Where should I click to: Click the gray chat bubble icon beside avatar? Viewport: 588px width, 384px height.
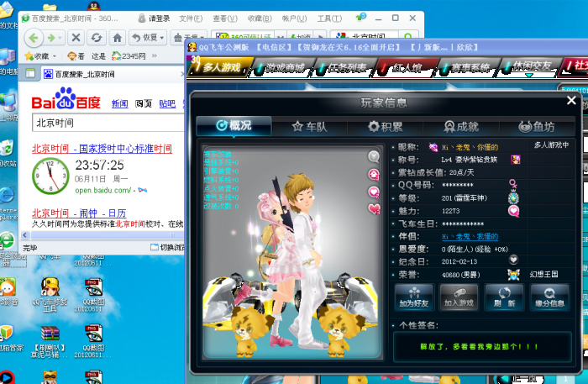click(374, 157)
